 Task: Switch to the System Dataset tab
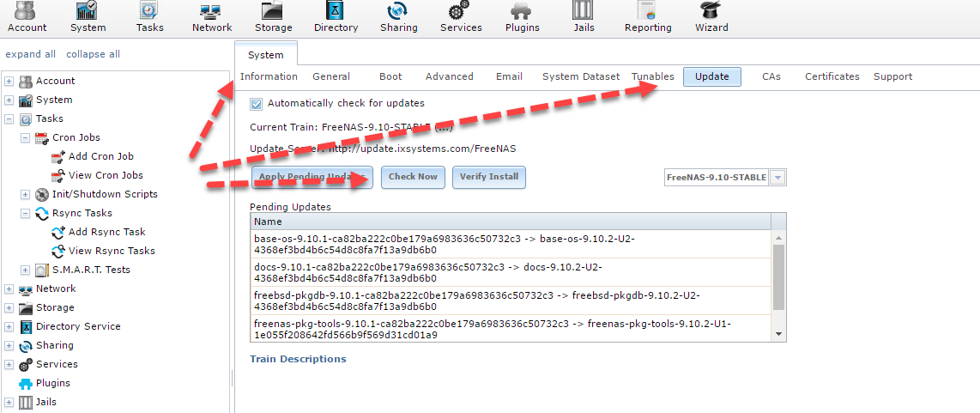pos(581,76)
